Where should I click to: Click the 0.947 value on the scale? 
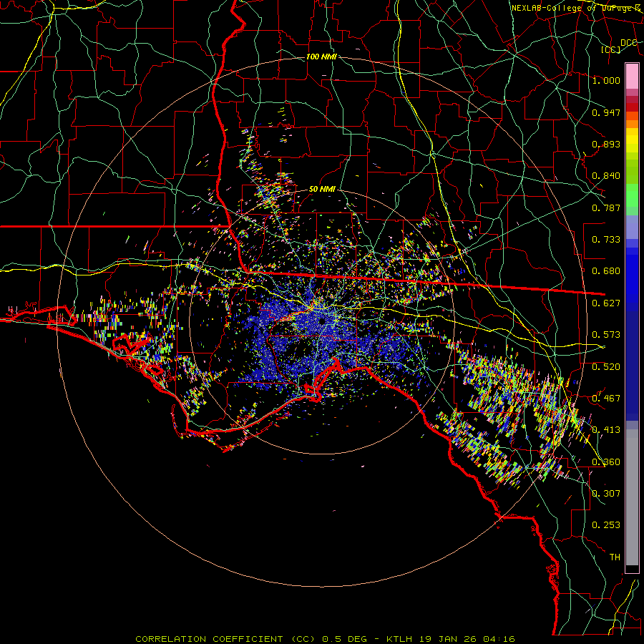coord(606,112)
